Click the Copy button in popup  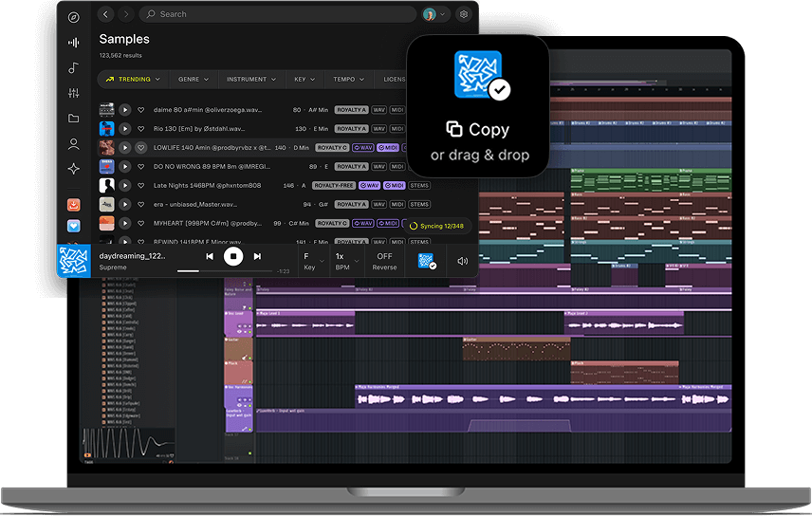coord(478,130)
